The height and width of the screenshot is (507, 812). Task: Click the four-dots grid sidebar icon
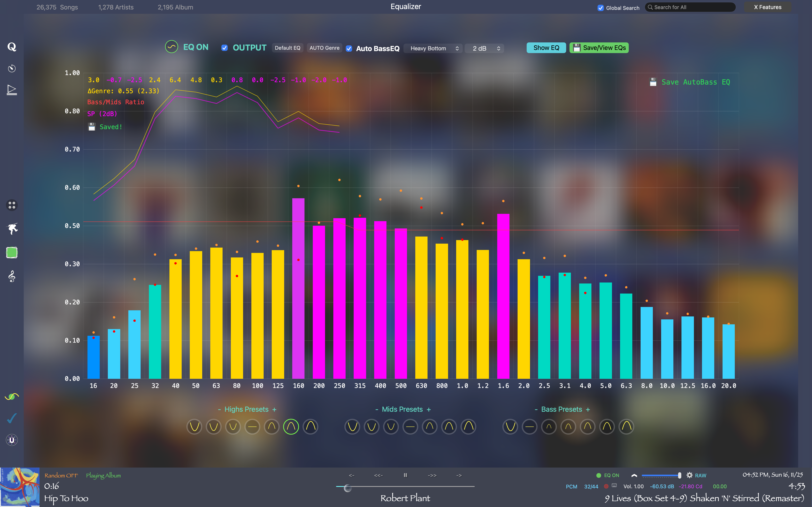[12, 205]
